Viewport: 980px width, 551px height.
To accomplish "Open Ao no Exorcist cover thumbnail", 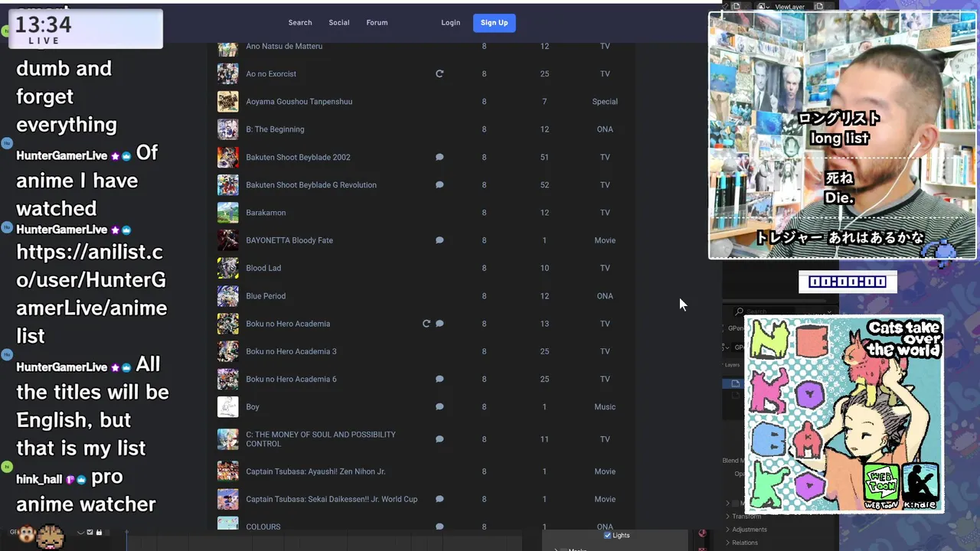I will [227, 74].
